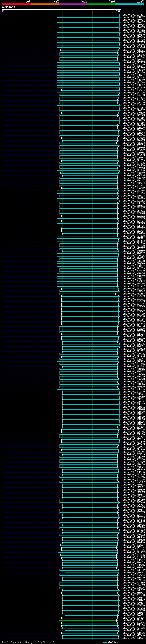This screenshot has height=644, width=146.
Task: Select subject label UniRef100_P18566
Action: (x=134, y=284)
